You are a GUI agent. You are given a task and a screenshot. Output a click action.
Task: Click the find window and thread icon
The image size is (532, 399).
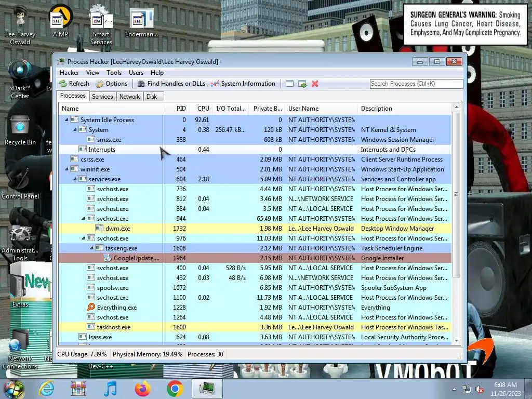tap(302, 84)
